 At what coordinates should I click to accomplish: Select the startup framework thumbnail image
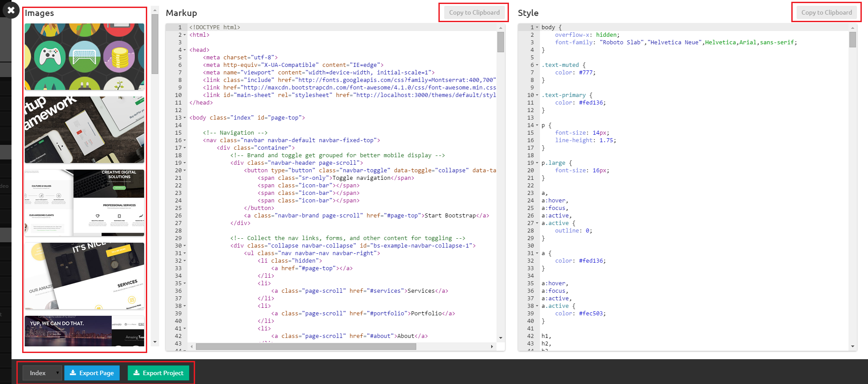pos(84,130)
